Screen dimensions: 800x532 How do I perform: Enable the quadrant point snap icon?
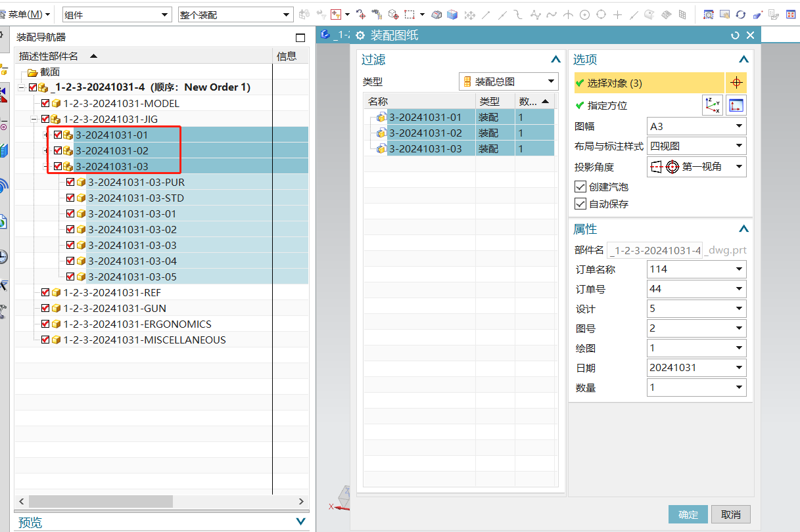tap(600, 14)
